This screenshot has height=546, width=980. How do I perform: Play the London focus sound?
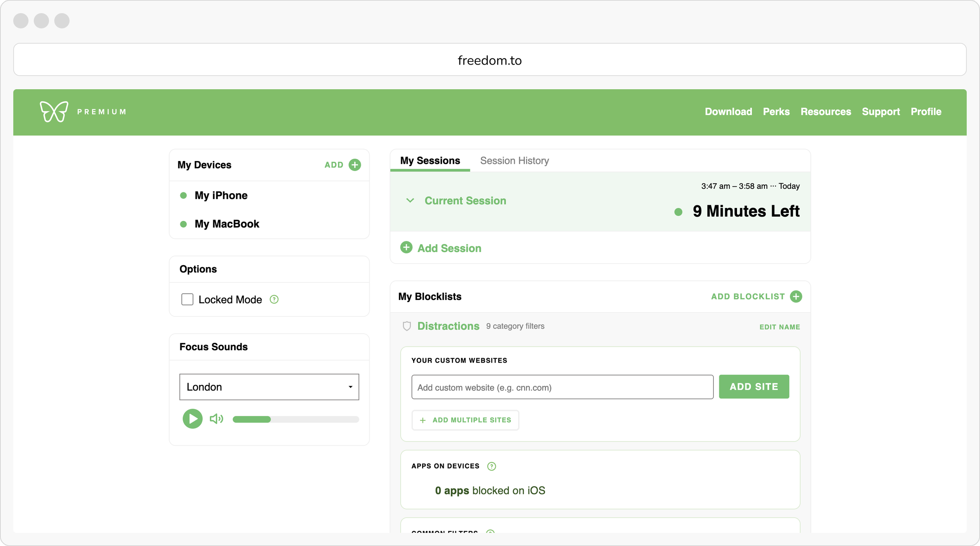point(192,419)
